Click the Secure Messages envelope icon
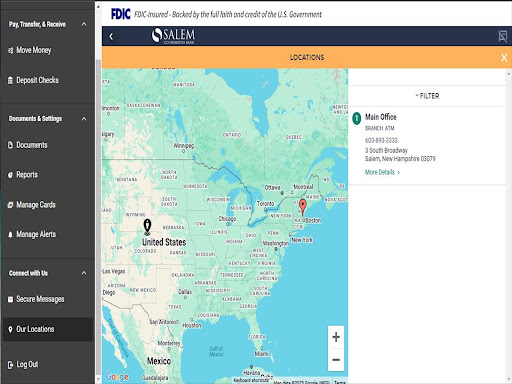Viewport: 512px width, 384px height. (10, 299)
